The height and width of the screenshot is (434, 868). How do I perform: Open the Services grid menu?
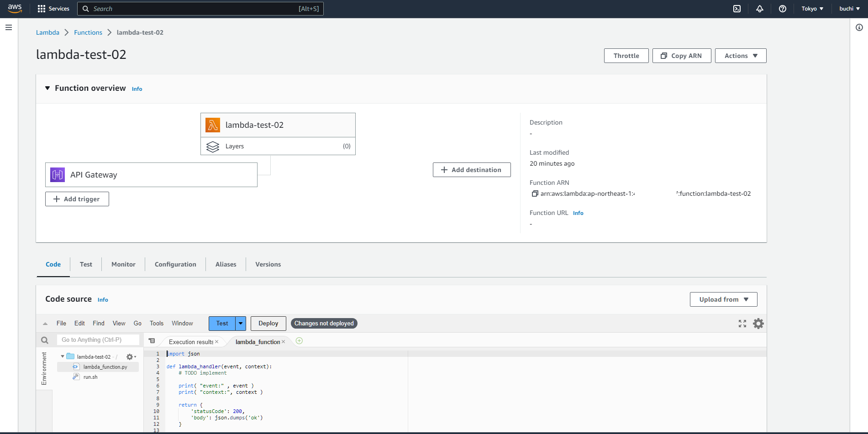(x=53, y=9)
